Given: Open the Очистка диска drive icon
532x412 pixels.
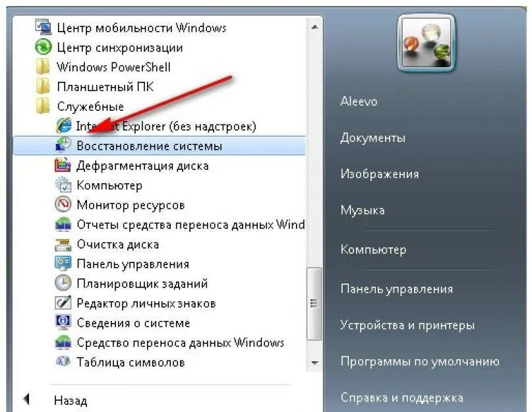Looking at the screenshot, I should (x=63, y=244).
